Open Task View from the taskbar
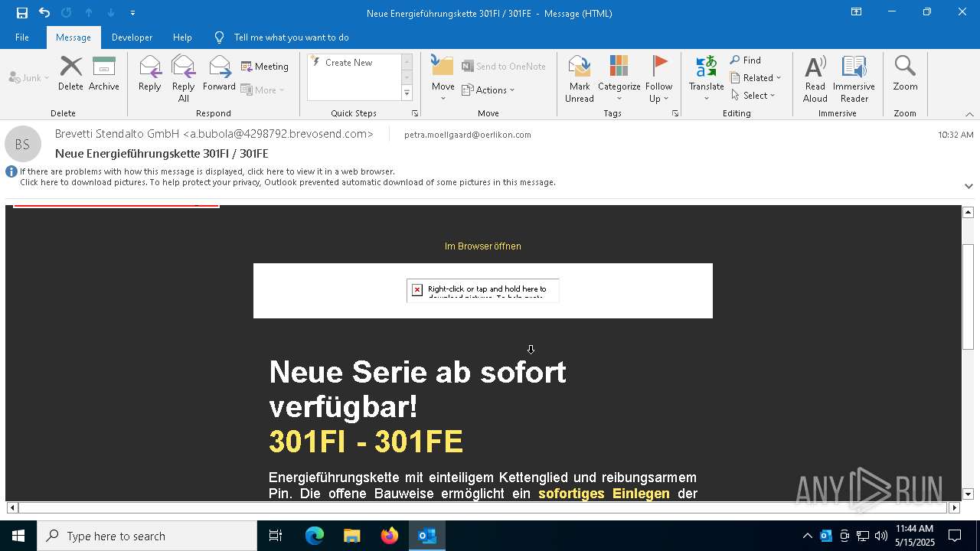Screen dimensions: 980x551 pyautogui.click(x=276, y=536)
